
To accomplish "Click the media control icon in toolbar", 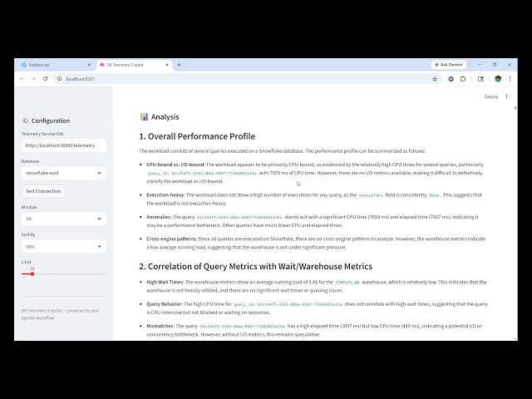I will pos(480,79).
